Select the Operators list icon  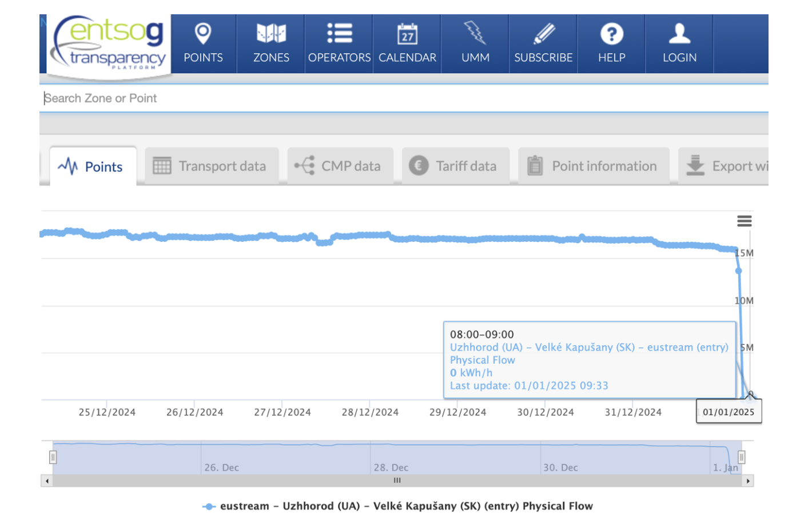(x=339, y=33)
